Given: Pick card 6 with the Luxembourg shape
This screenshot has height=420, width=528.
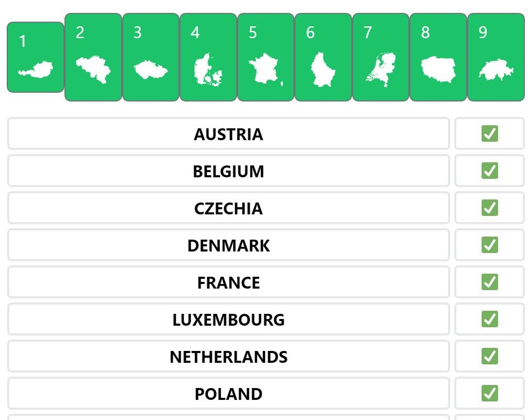Looking at the screenshot, I should click(323, 57).
